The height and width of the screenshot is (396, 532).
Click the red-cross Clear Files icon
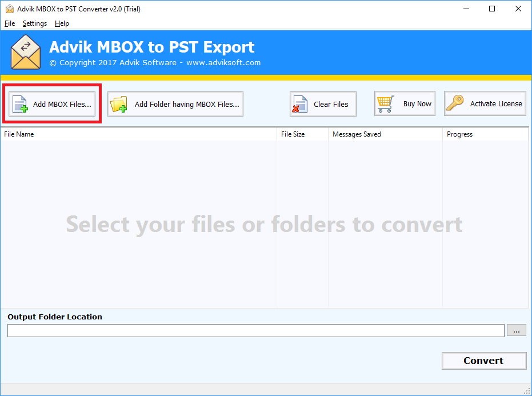click(x=299, y=103)
